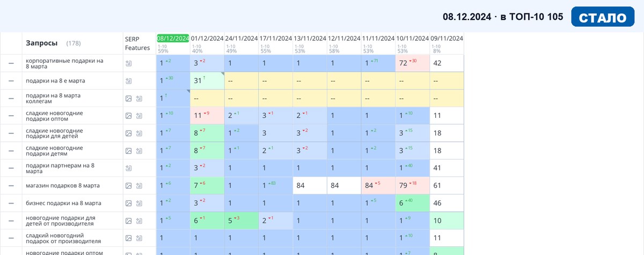Select the 13/11/2024 date column header
The width and height of the screenshot is (644, 255).
(x=310, y=39)
